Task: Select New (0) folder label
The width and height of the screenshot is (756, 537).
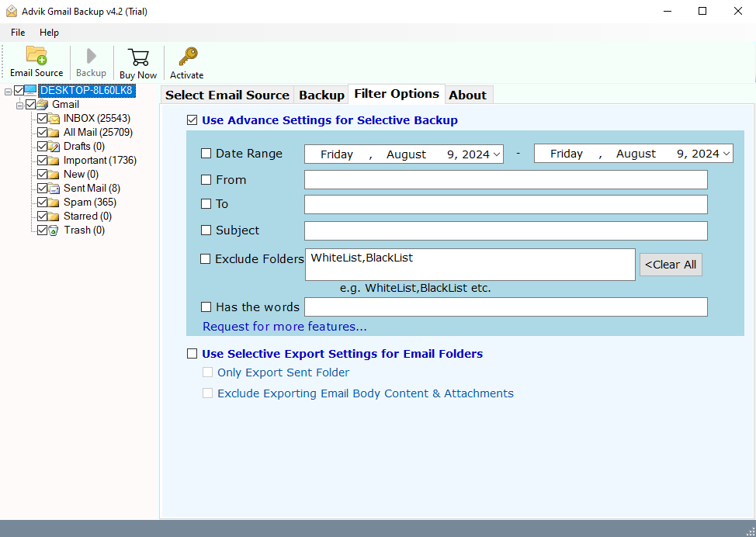Action: (81, 175)
